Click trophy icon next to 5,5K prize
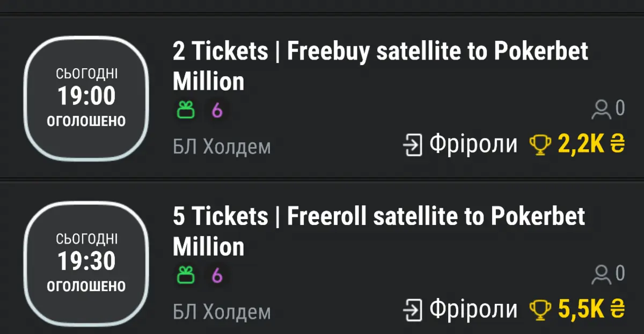This screenshot has width=644, height=334. [x=540, y=310]
